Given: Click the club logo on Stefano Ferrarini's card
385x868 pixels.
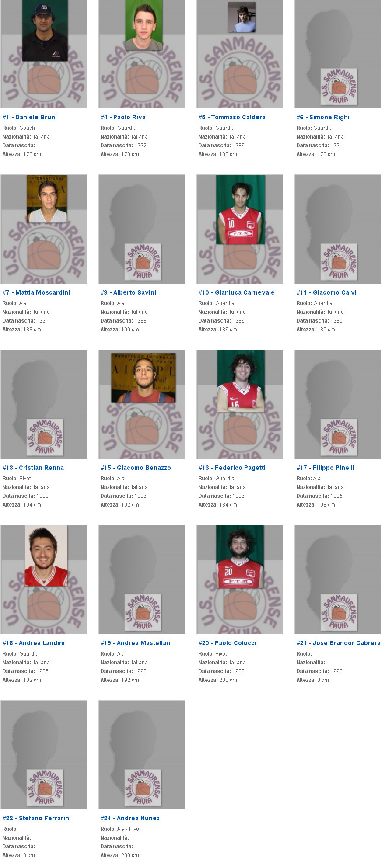Looking at the screenshot, I should point(45,788).
